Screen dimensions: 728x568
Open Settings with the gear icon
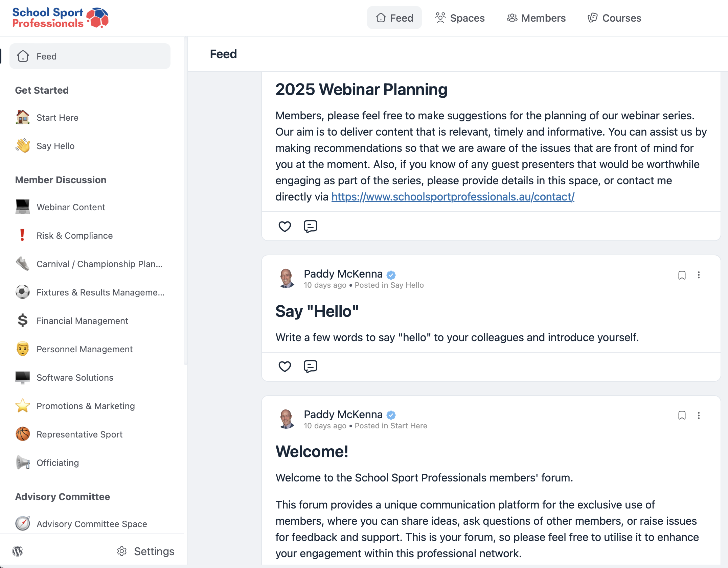click(x=122, y=551)
